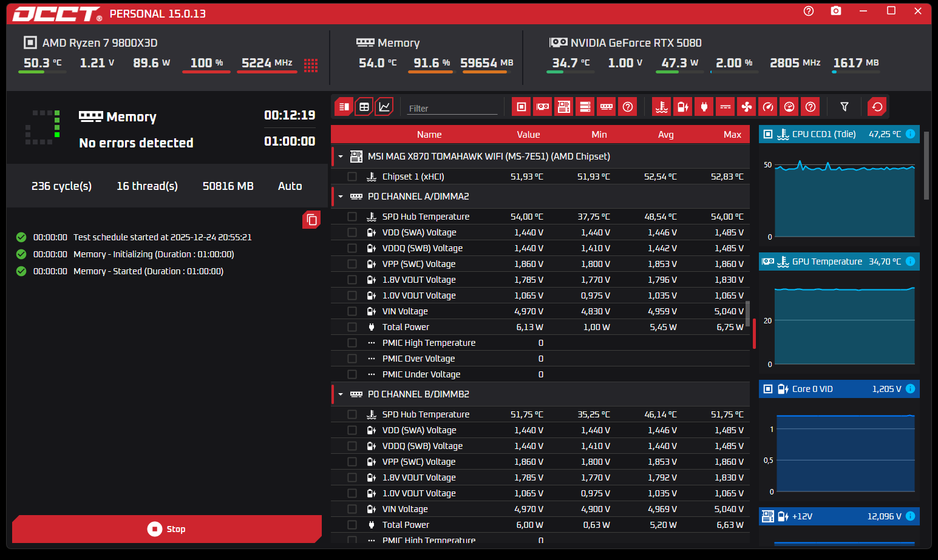Viewport: 938px width, 560px height.
Task: Check SPD Hub Temperature box under DIMMA2
Action: 352,217
